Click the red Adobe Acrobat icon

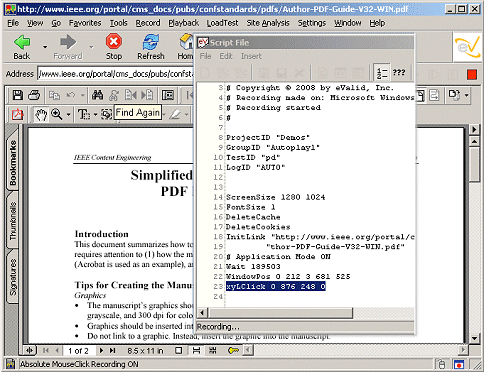point(17,115)
